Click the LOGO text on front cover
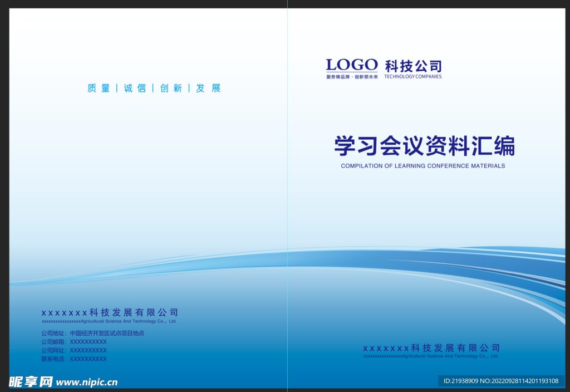570x392 pixels. (x=352, y=65)
